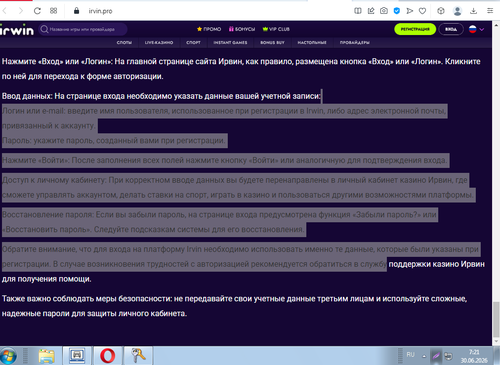This screenshot has width=500, height=365.
Task: Click the paper-plane send icon
Action: (410, 11)
